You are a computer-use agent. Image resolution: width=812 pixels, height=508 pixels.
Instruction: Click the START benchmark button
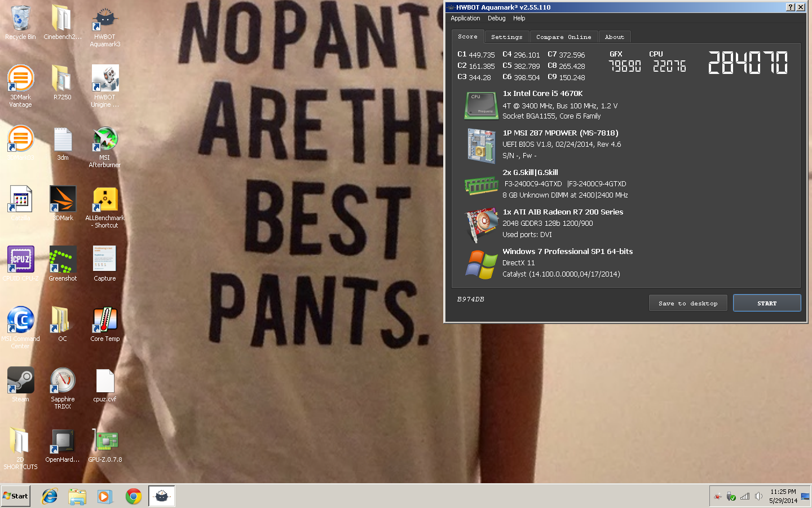click(767, 303)
